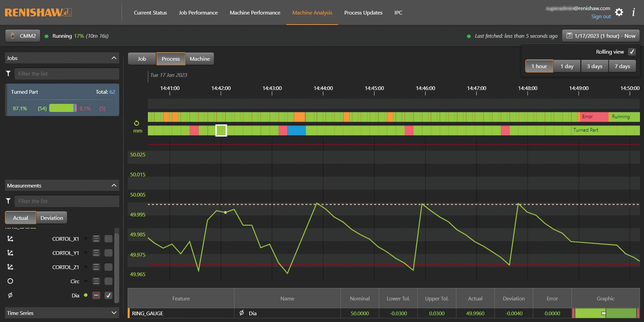
Task: Click the blue segment in the job timeline
Action: click(x=297, y=130)
